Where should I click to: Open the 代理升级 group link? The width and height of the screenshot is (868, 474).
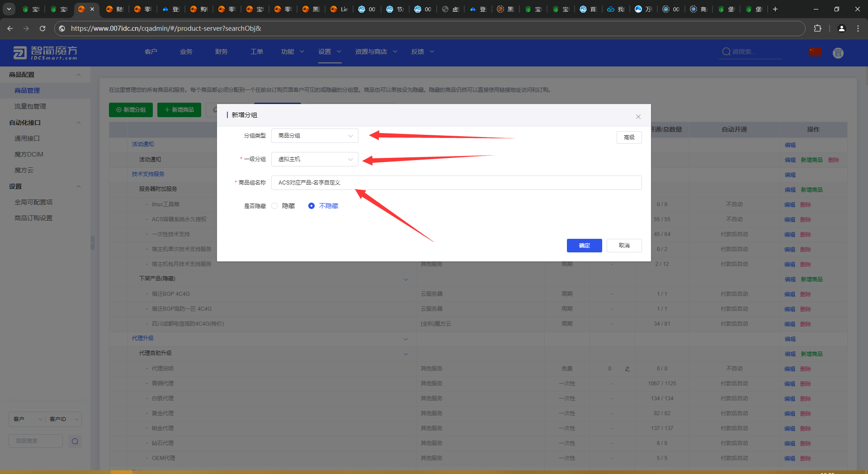pyautogui.click(x=143, y=338)
